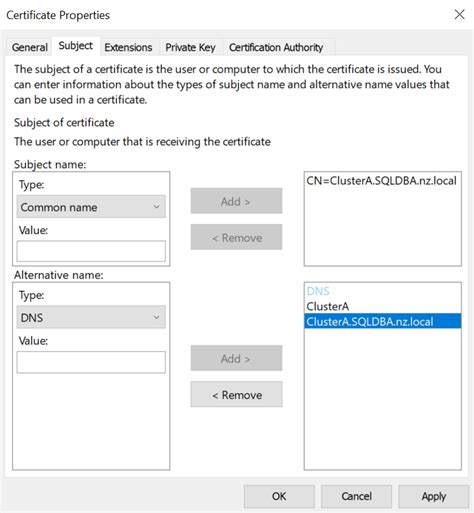Go to the Private Key tab
The height and width of the screenshot is (513, 474).
tap(190, 47)
